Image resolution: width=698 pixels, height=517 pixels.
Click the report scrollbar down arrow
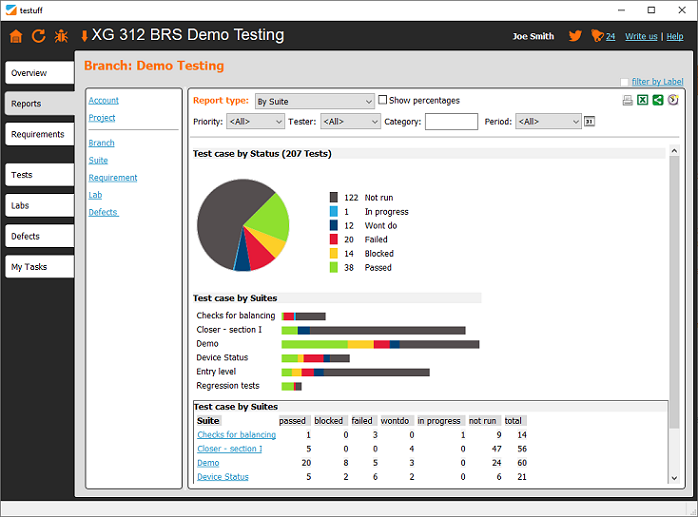tap(674, 478)
